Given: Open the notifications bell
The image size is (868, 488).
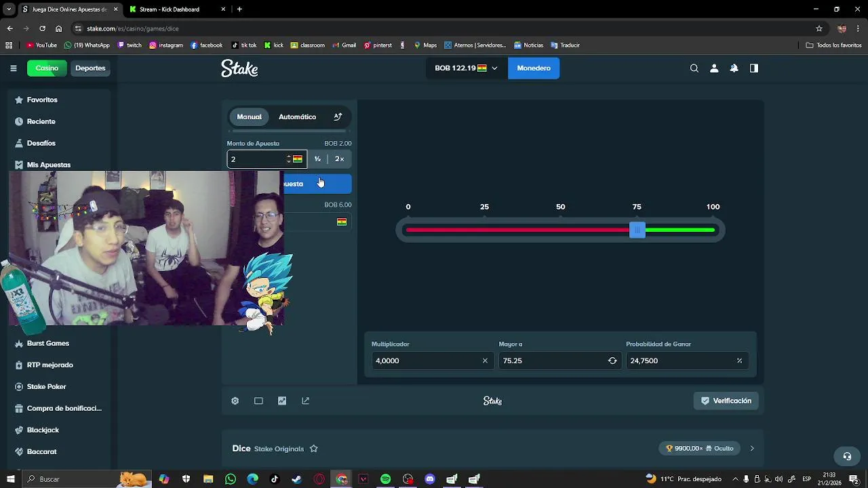Looking at the screenshot, I should [x=734, y=68].
